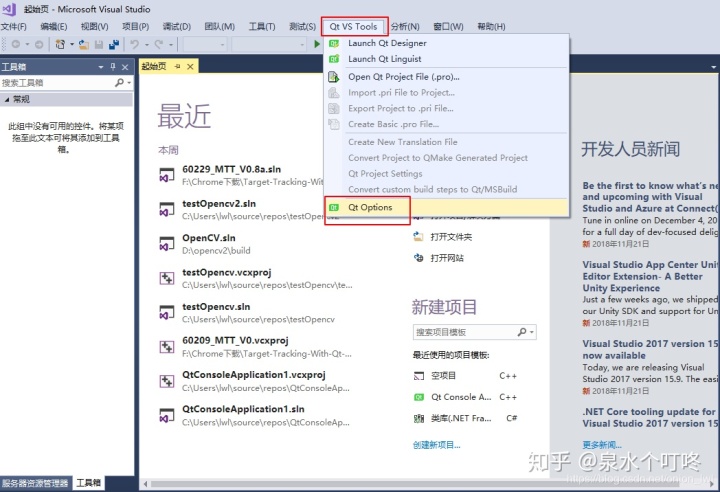Click the icon beside Open Qt Project File
This screenshot has height=492, width=720.
tap(334, 77)
